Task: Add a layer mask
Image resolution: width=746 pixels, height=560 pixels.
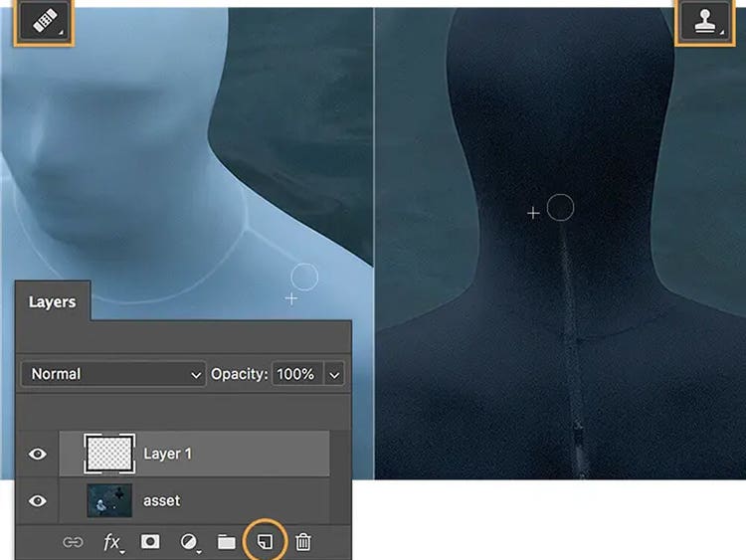Action: pos(150,542)
